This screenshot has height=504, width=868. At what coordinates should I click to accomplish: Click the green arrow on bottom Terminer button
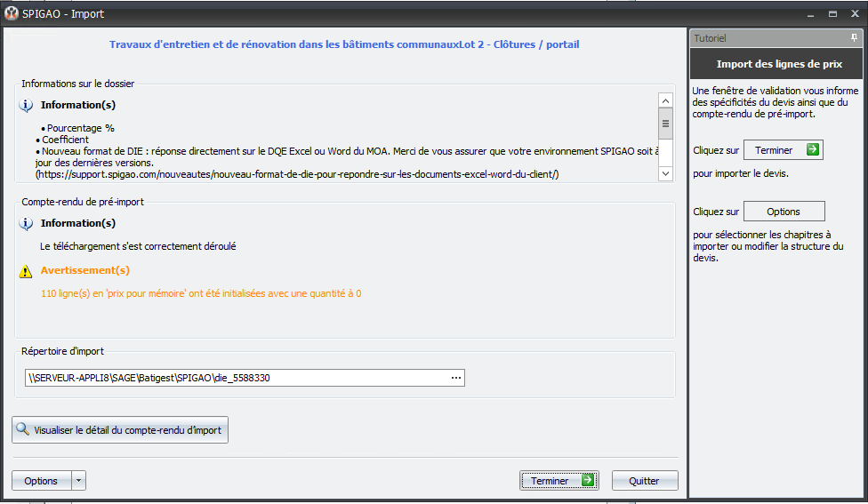tap(588, 480)
